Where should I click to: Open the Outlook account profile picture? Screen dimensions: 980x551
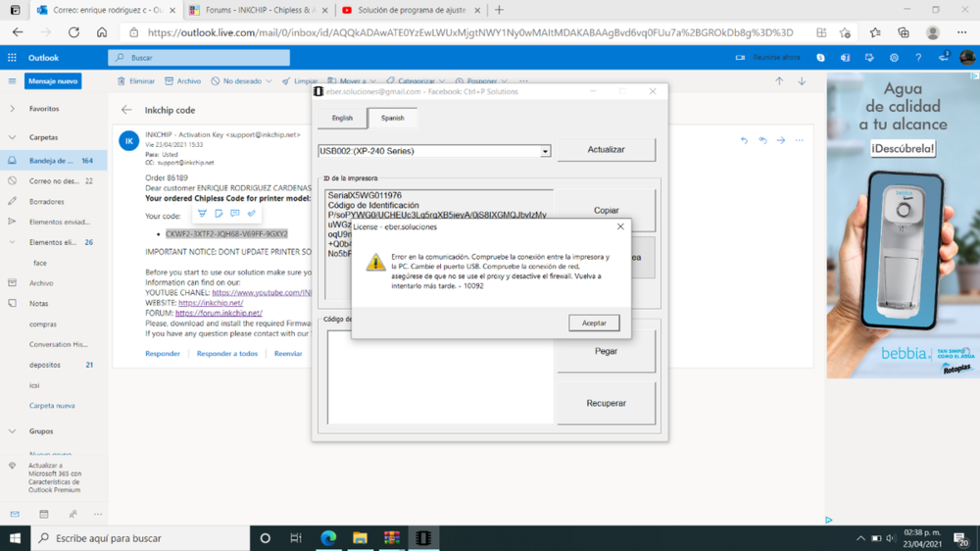[x=967, y=58]
